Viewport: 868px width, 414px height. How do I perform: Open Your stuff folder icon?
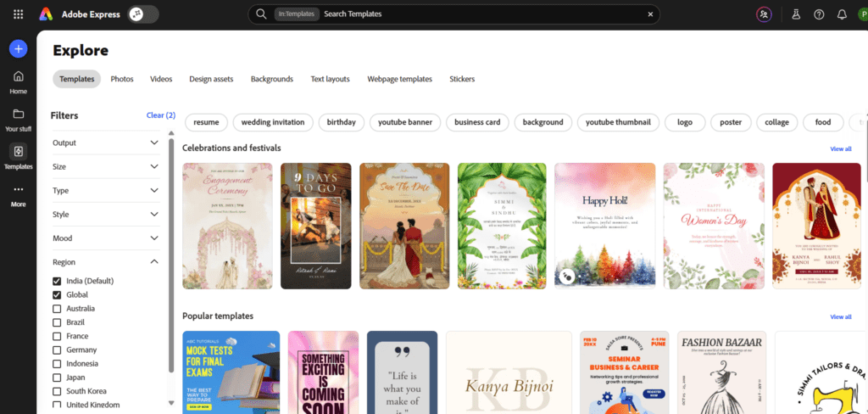click(18, 120)
